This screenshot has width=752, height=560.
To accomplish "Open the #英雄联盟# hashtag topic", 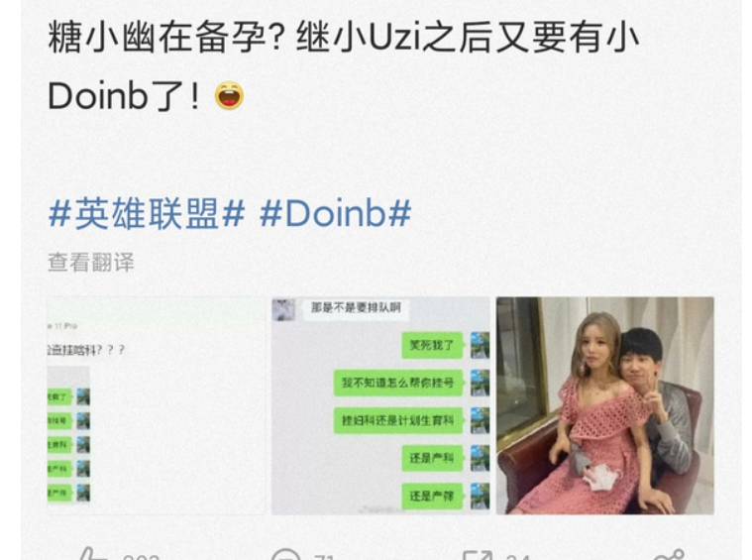I will point(147,213).
